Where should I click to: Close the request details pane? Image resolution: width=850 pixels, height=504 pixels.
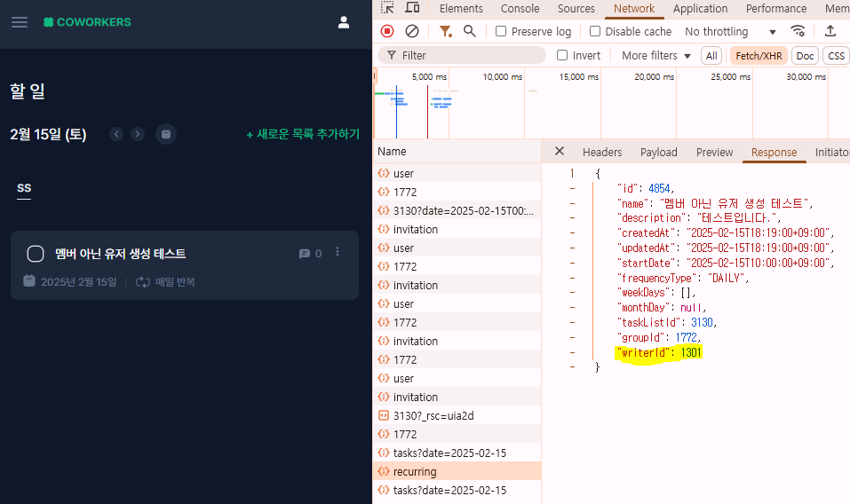pos(560,152)
